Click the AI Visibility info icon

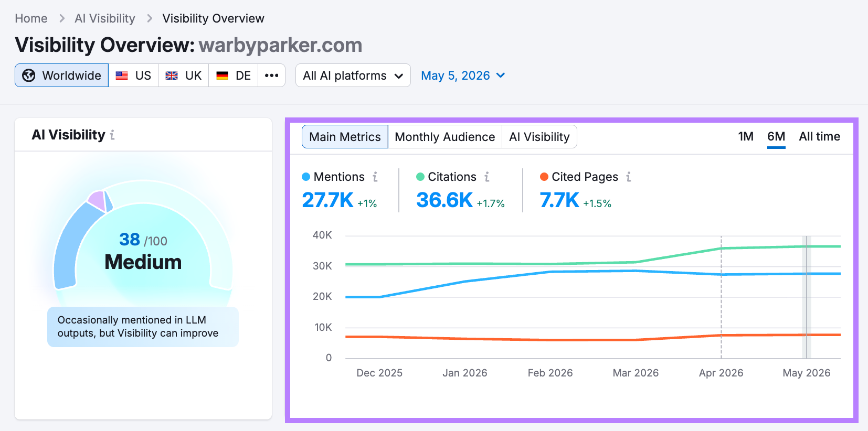(x=112, y=135)
